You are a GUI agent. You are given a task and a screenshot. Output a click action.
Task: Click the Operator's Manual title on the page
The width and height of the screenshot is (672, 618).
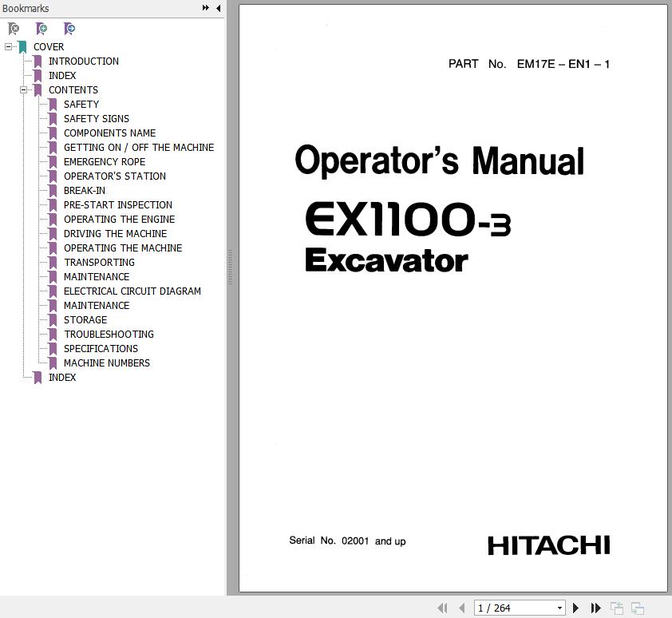click(x=440, y=160)
